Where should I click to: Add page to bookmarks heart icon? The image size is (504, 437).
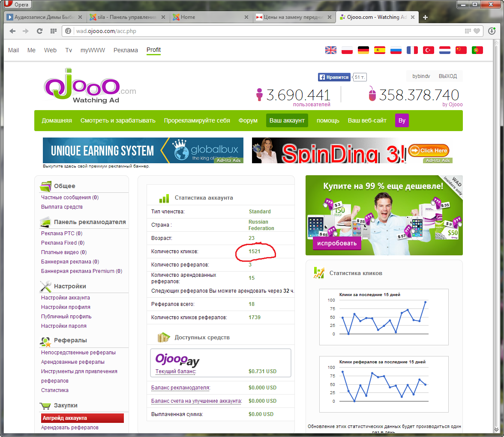coord(477,31)
